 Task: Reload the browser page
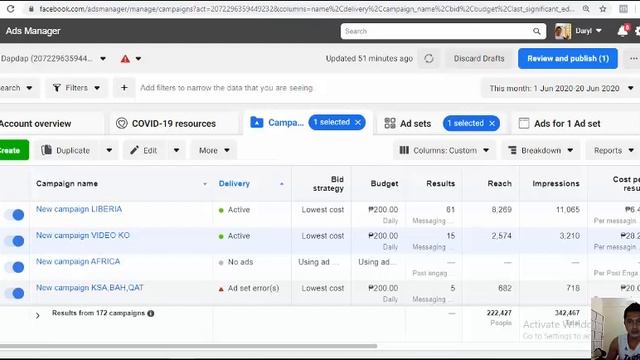[x=11, y=9]
